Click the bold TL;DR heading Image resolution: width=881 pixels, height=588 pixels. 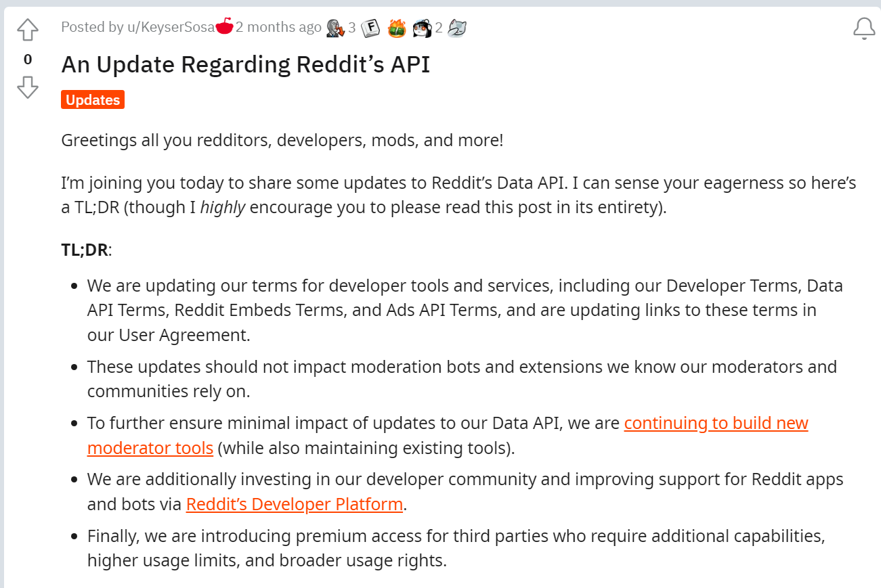[x=85, y=250]
